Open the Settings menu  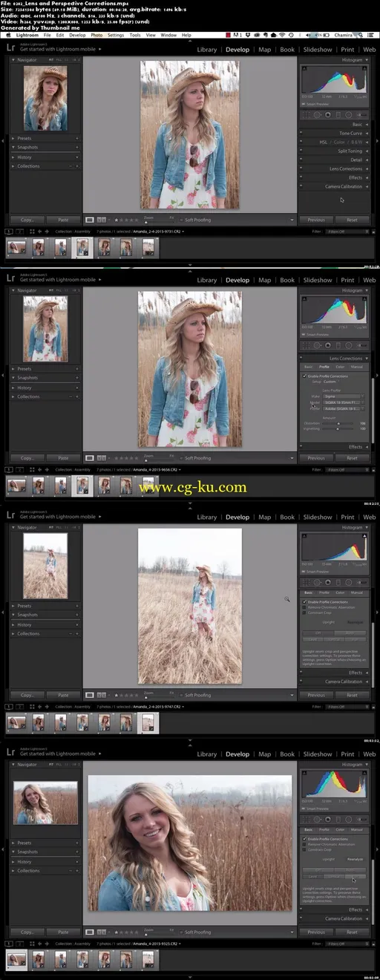116,35
